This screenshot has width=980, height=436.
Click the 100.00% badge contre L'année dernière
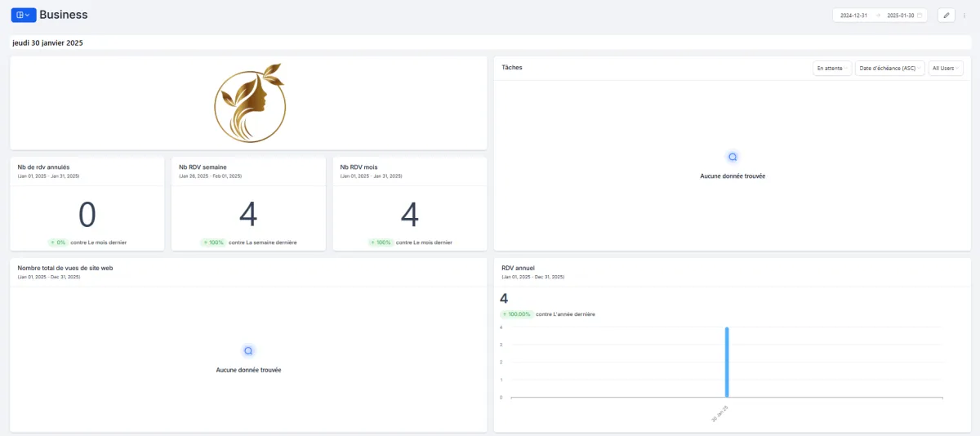point(516,314)
